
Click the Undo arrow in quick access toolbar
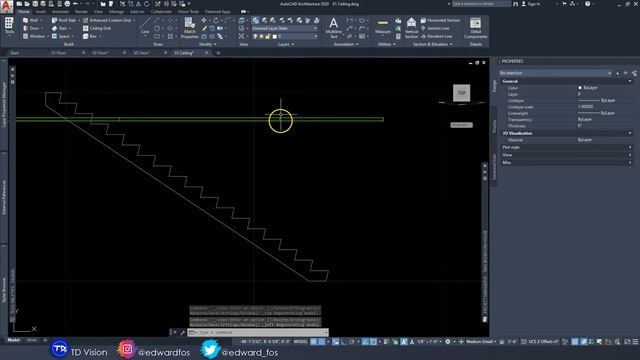coord(76,4)
